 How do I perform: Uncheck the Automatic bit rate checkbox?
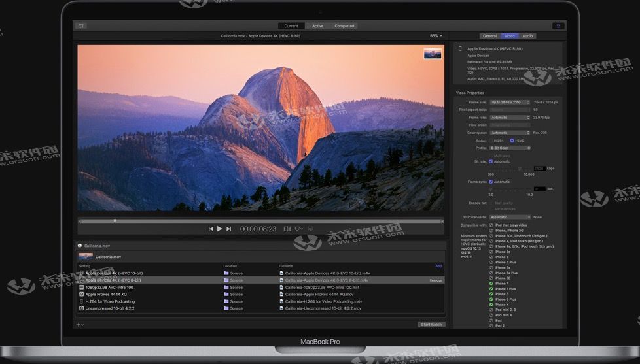tap(491, 161)
